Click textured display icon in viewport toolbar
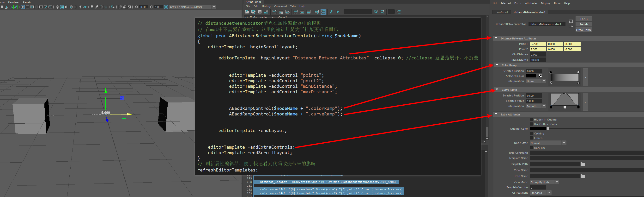 (x=75, y=7)
